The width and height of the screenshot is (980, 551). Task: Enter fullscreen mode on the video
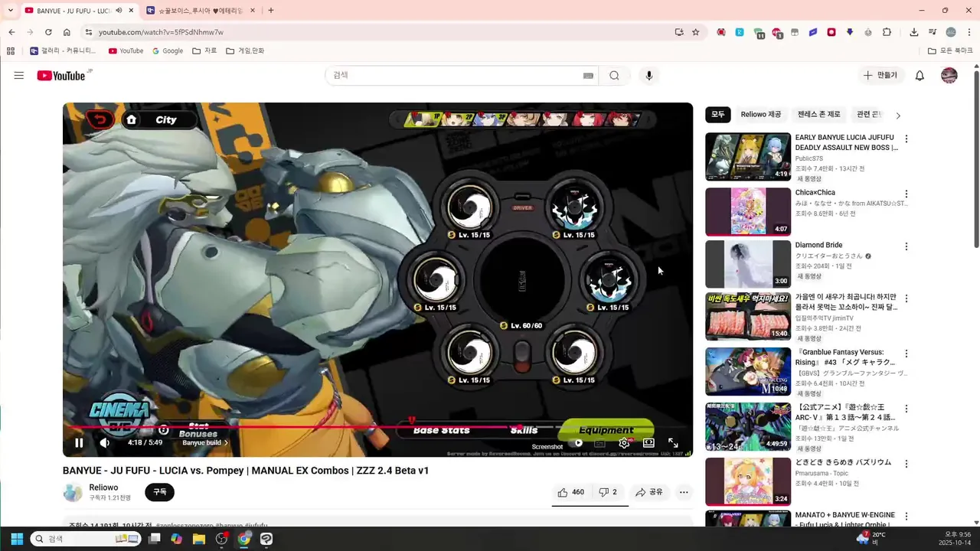tap(673, 442)
